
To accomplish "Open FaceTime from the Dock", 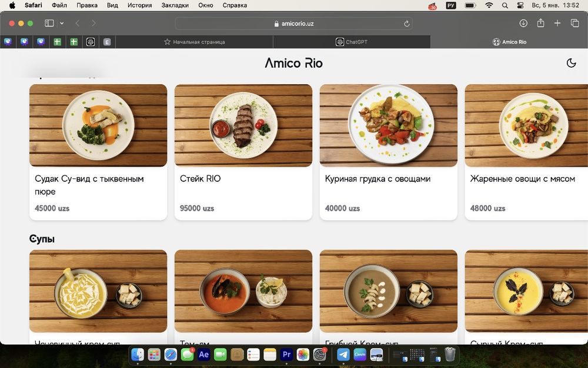I will tap(220, 354).
